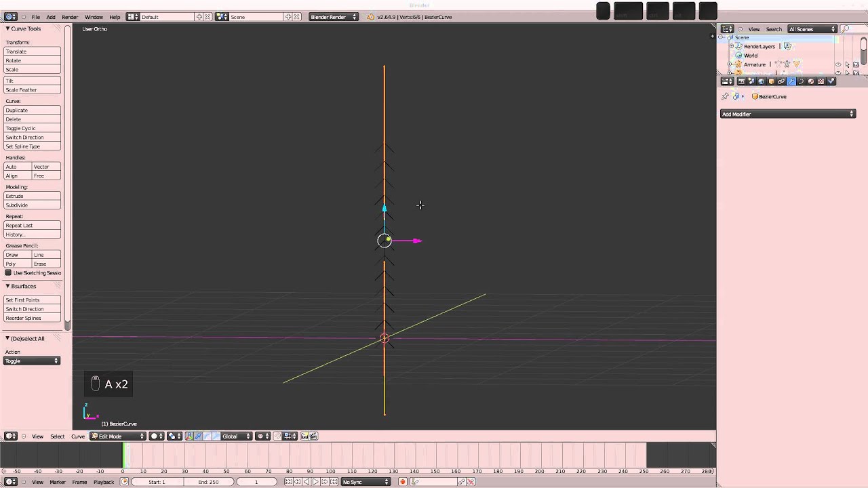The height and width of the screenshot is (488, 868).
Task: Click the outliner editor type icon
Action: tap(727, 29)
